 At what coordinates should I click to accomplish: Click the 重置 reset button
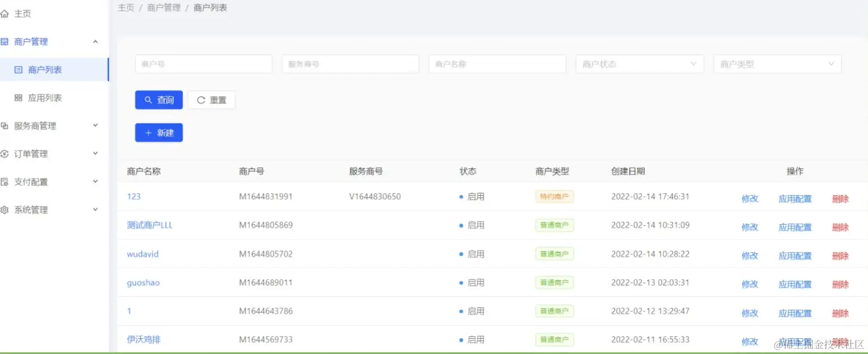tap(212, 100)
